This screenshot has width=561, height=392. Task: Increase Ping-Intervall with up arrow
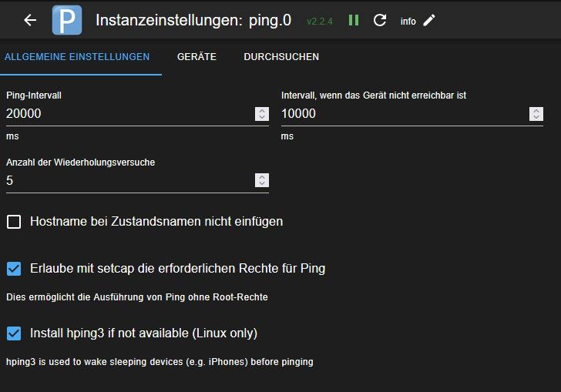[x=262, y=111]
